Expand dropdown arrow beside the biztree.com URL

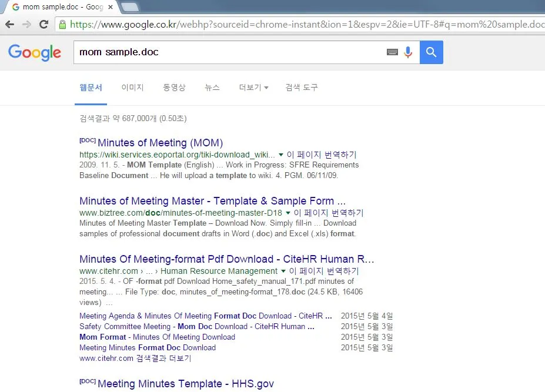click(288, 213)
